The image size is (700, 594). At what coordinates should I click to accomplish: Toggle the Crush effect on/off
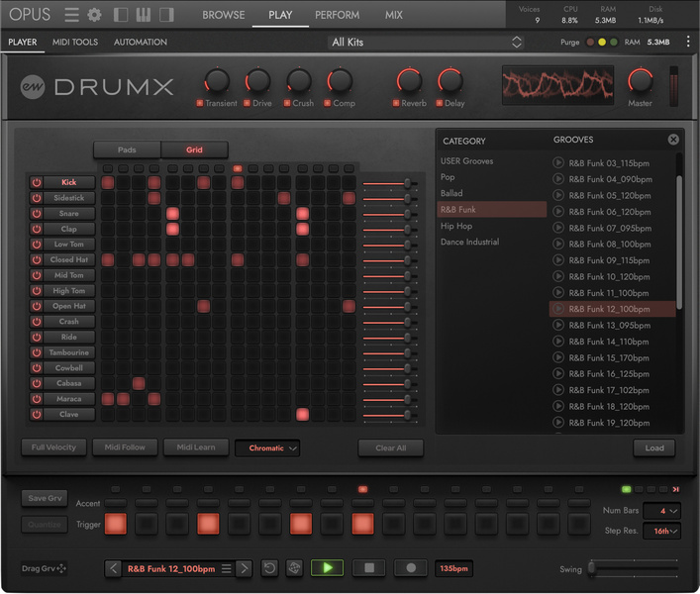point(287,103)
